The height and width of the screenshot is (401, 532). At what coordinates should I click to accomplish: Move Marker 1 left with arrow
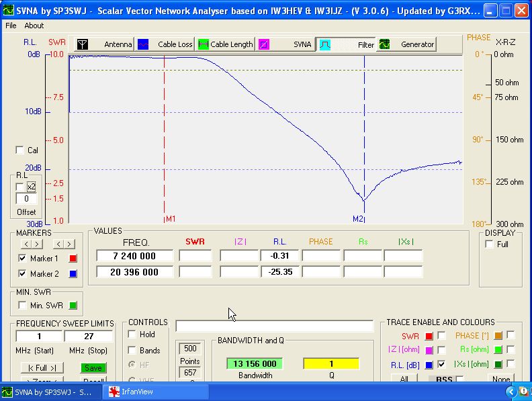(26, 244)
